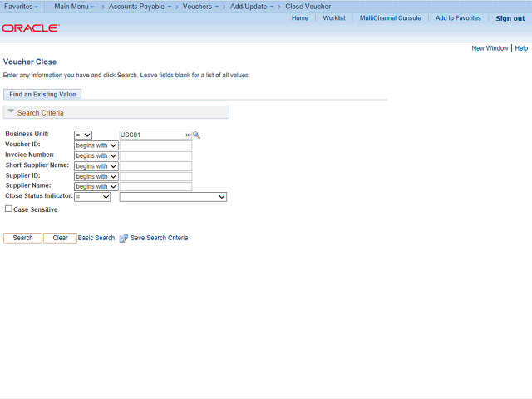Screen dimensions: 532x399
Task: Open the Worklist link
Action: pyautogui.click(x=334, y=18)
